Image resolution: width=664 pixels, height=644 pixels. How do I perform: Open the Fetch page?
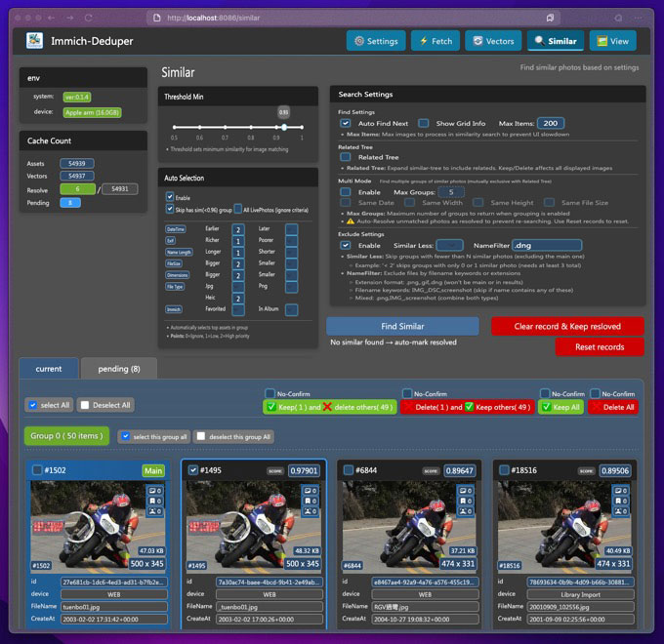(x=436, y=41)
